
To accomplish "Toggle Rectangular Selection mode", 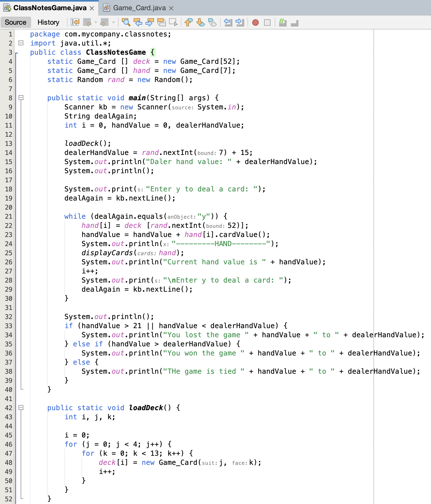I will 173,23.
